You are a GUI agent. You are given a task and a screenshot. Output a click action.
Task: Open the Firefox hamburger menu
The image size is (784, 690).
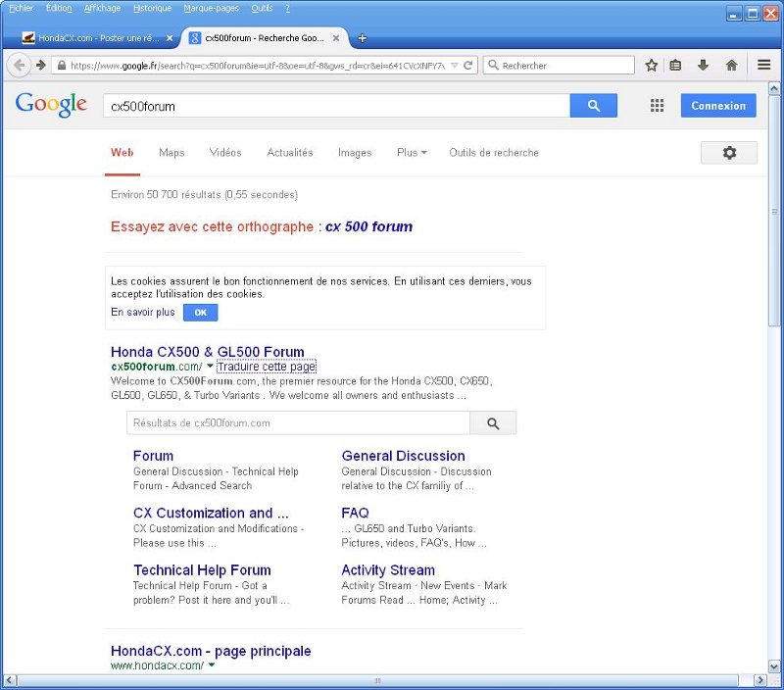pos(764,65)
